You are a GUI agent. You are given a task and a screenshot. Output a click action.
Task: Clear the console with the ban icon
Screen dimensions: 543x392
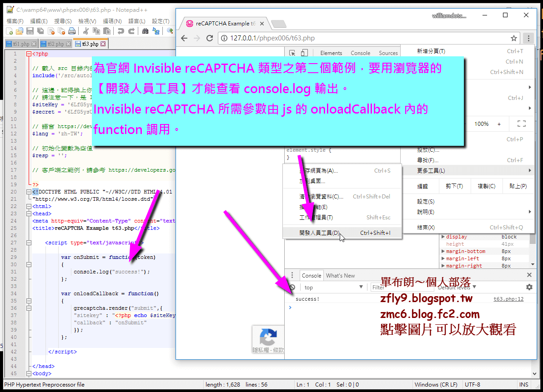[292, 287]
